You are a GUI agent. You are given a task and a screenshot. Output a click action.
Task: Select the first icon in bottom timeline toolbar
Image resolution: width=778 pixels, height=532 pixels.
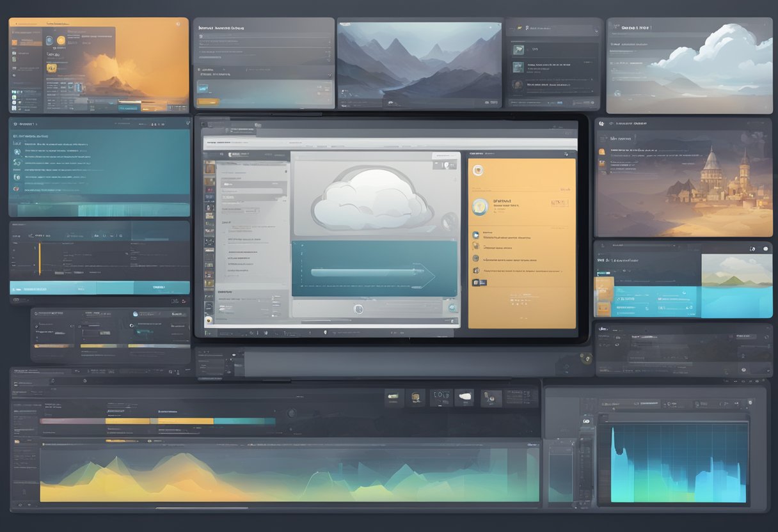(393, 398)
